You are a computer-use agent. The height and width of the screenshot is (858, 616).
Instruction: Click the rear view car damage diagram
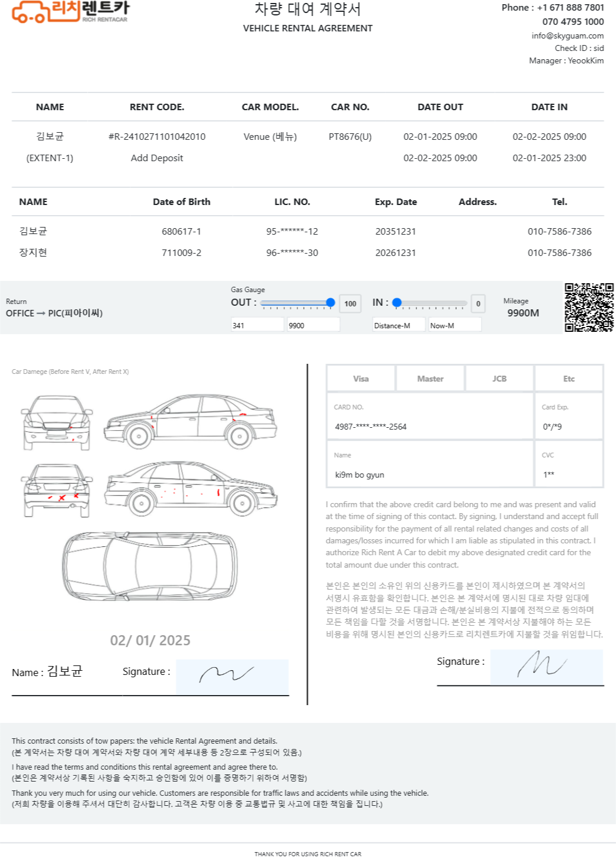(x=57, y=490)
